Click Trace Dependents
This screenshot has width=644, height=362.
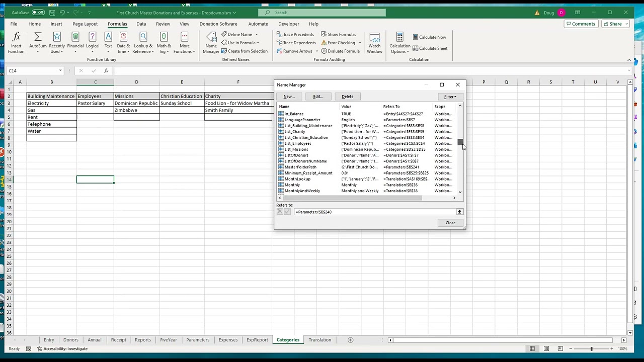[296, 43]
